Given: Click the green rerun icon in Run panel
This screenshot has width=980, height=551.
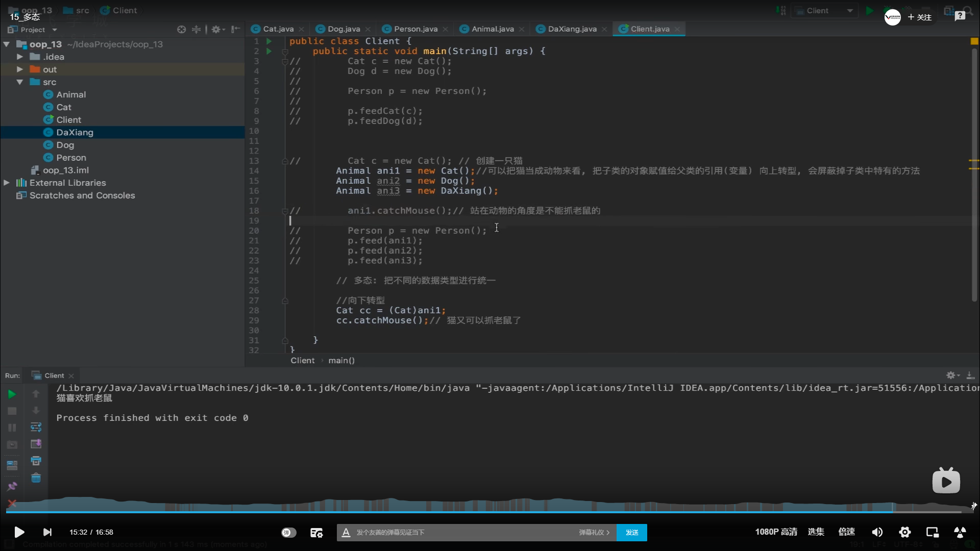Looking at the screenshot, I should tap(12, 394).
